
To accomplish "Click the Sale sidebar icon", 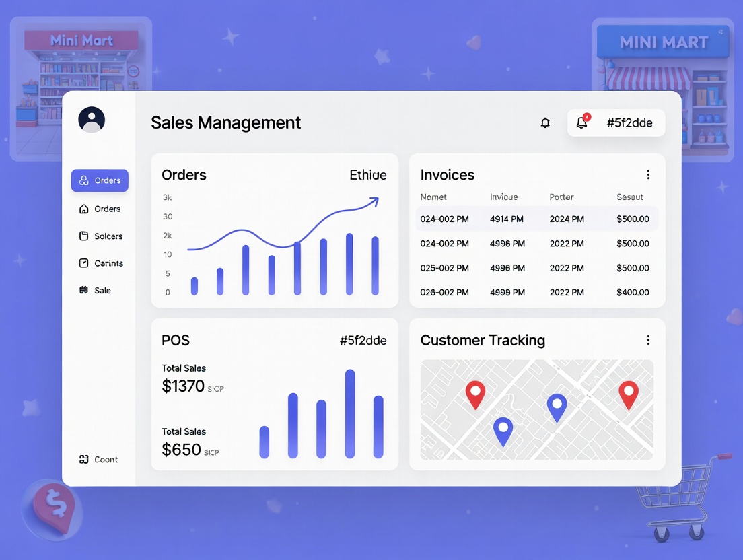I will 84,290.
